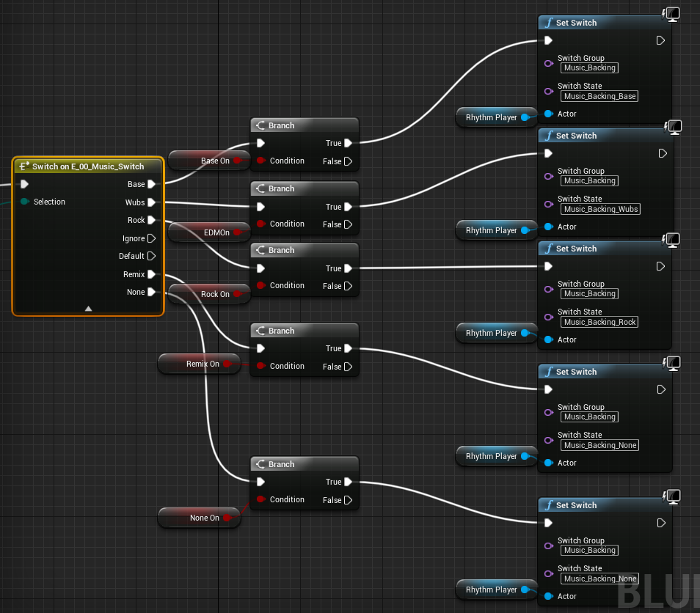Click Switch State pin beside Music_Backing_Base
This screenshot has height=613, width=700.
(x=549, y=92)
